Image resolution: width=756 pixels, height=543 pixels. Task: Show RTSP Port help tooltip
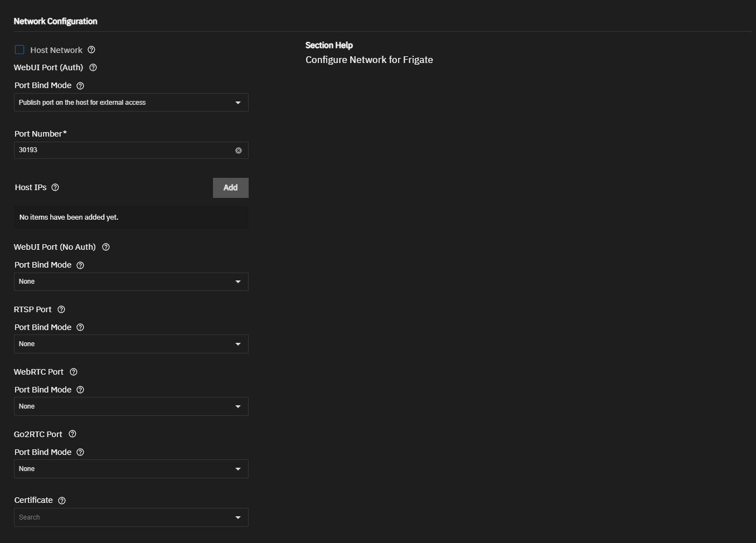point(61,309)
